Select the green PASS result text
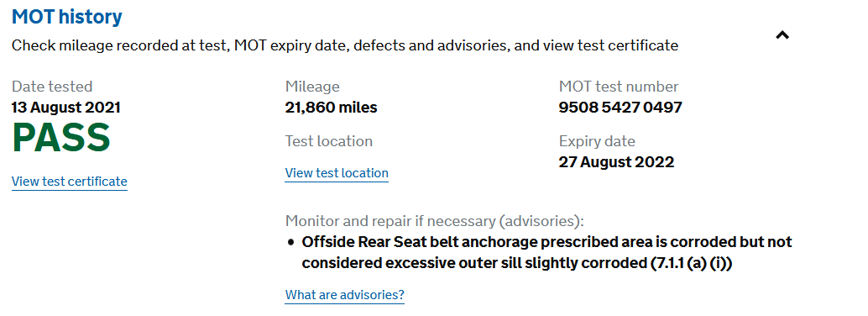This screenshot has height=316, width=868. tap(61, 139)
